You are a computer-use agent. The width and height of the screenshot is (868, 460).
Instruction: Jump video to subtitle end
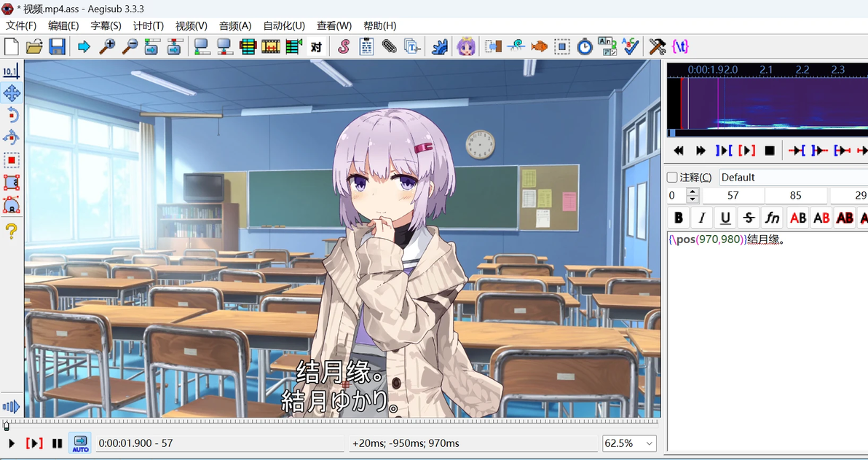[175, 47]
